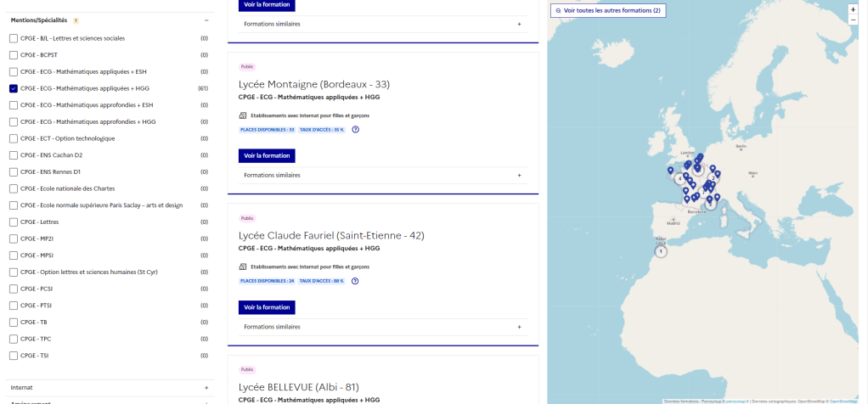Uncheck CPGE - ECG - Mathématiques appliquées + HGG

13,88
